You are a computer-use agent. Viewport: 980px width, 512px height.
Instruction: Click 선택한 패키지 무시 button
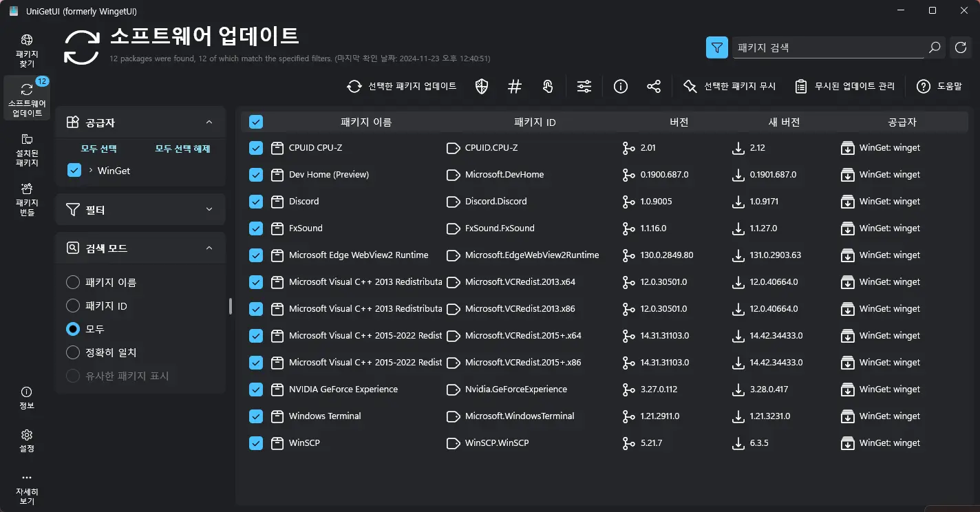729,86
